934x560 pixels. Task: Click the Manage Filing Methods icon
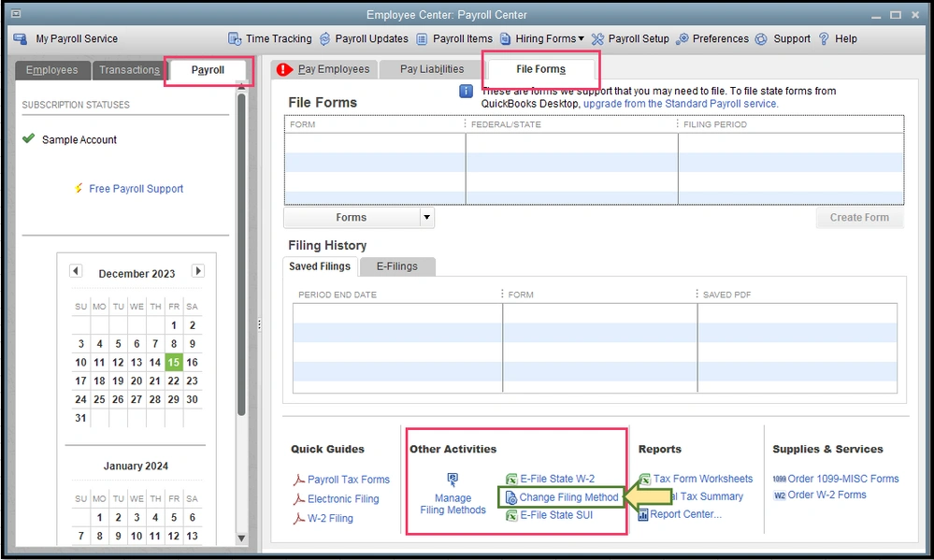(x=453, y=480)
